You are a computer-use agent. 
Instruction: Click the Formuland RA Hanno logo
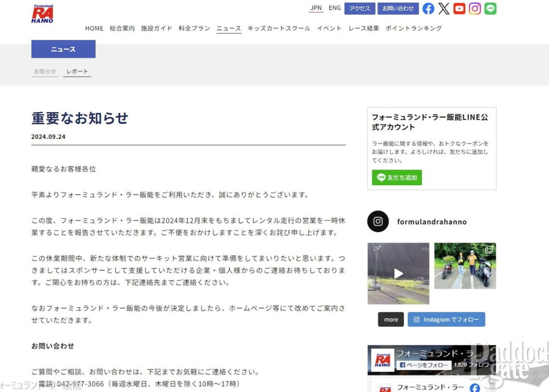[42, 13]
